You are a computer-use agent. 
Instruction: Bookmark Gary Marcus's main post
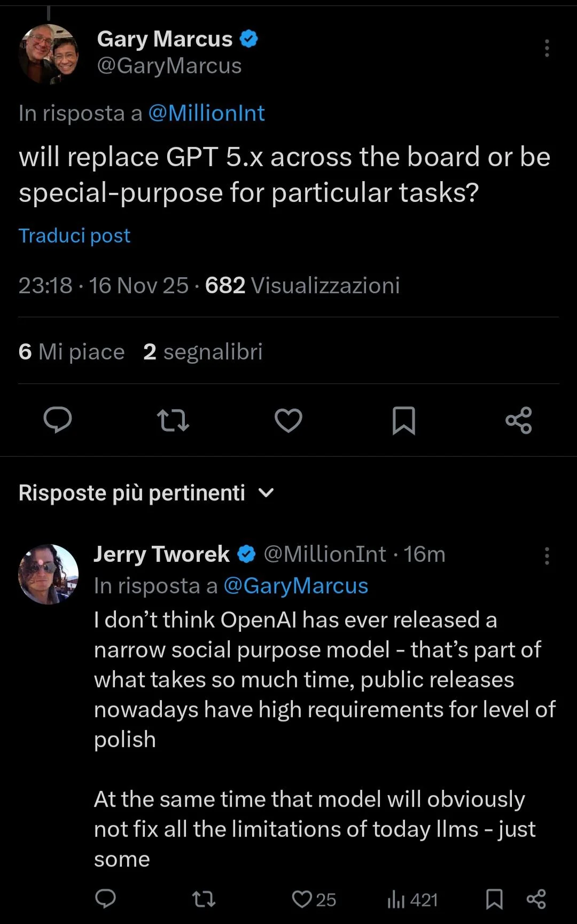click(404, 420)
